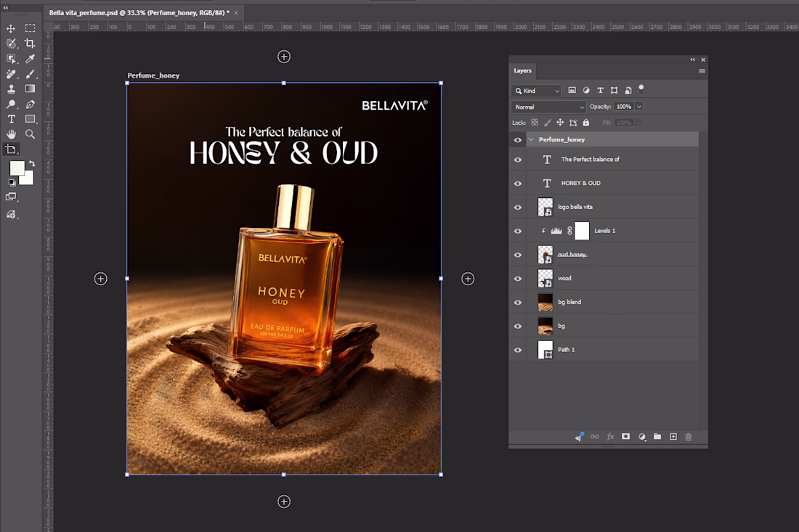Select the Brush tool
Image resolution: width=799 pixels, height=532 pixels.
(30, 74)
